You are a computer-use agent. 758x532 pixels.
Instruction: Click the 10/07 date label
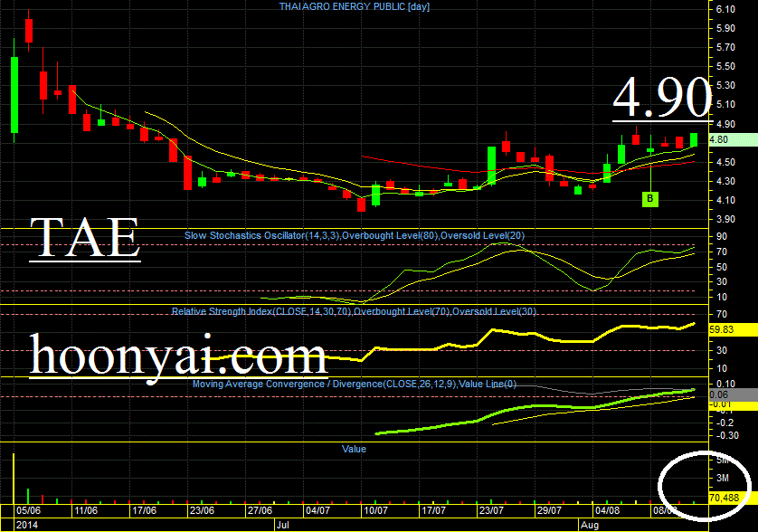click(x=375, y=510)
